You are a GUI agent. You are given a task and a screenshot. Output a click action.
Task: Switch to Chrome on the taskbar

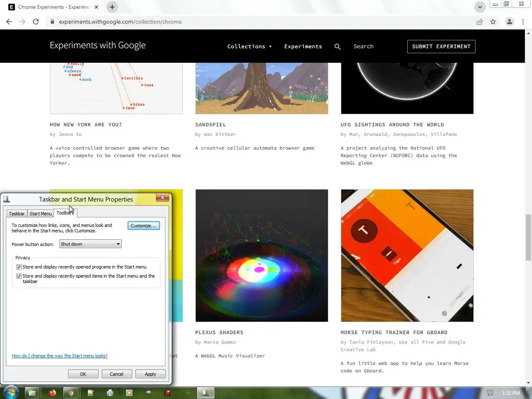[71, 393]
